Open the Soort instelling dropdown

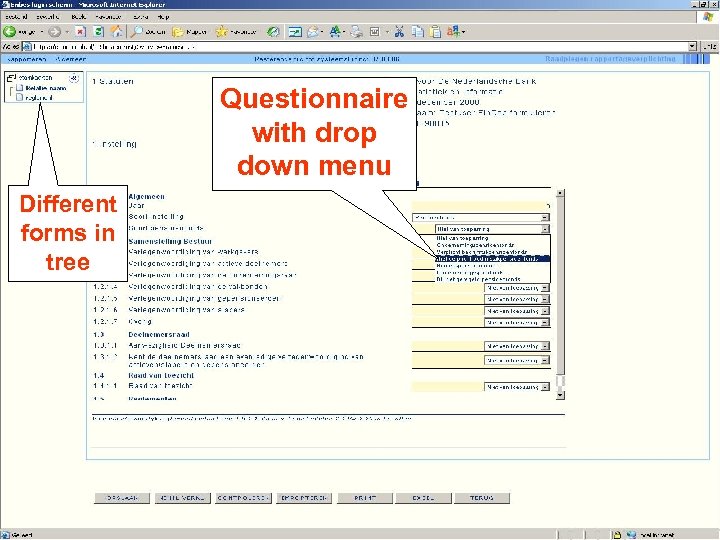(481, 218)
